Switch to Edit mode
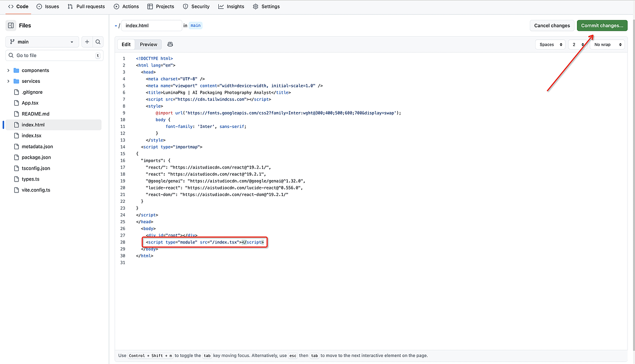Image resolution: width=635 pixels, height=364 pixels. pos(126,45)
